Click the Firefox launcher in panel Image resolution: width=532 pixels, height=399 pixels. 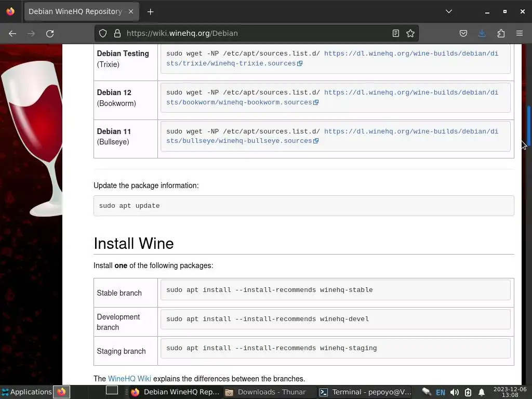click(61, 392)
